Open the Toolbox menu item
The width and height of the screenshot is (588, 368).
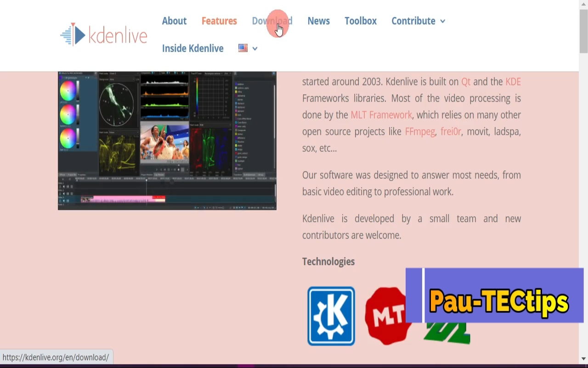click(361, 21)
